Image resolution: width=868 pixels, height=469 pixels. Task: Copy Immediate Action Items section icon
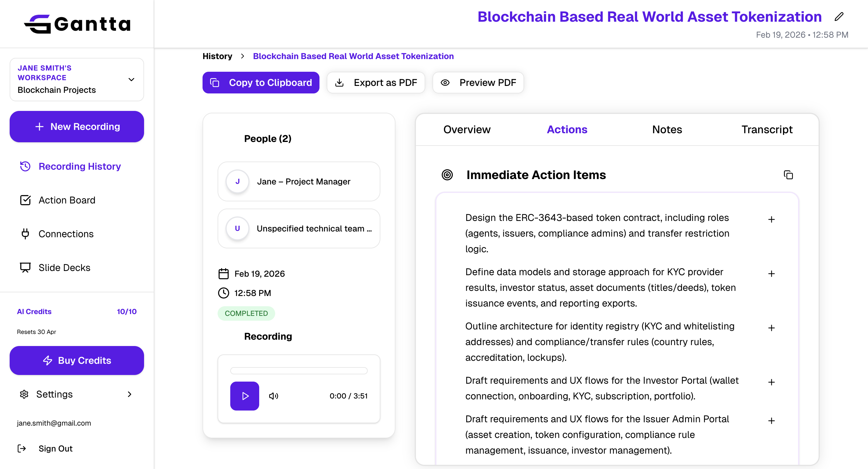pyautogui.click(x=788, y=175)
